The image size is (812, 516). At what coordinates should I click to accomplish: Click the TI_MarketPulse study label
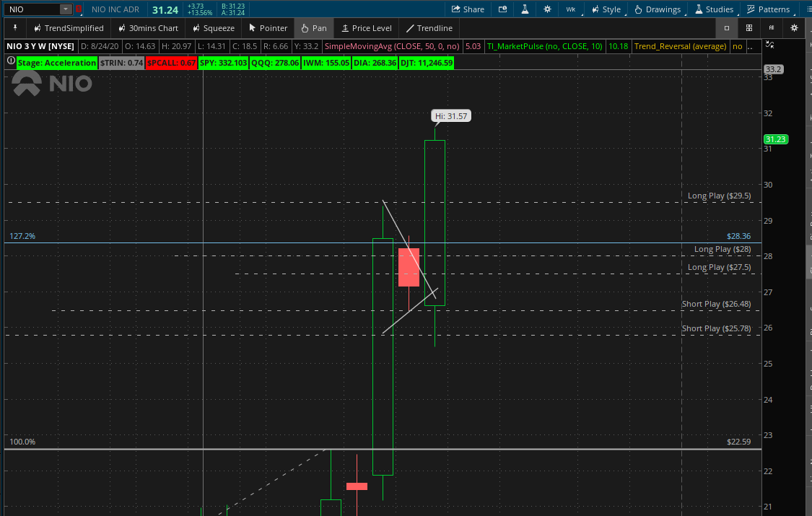pyautogui.click(x=545, y=46)
